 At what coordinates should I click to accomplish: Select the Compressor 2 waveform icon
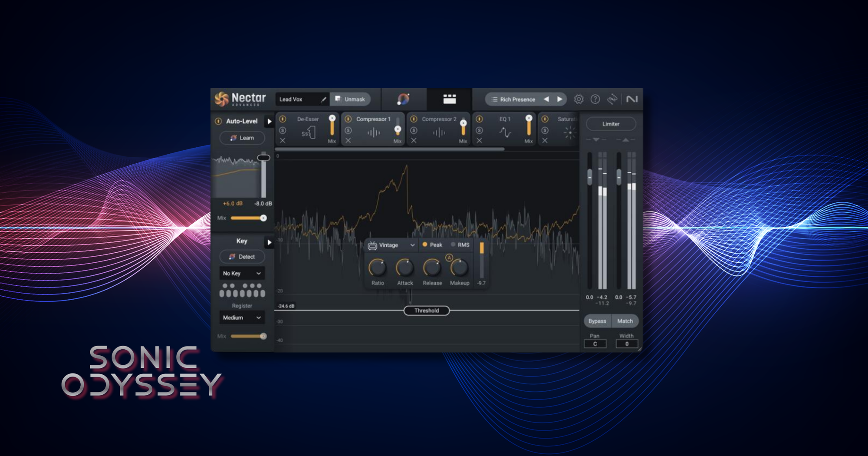click(x=439, y=132)
